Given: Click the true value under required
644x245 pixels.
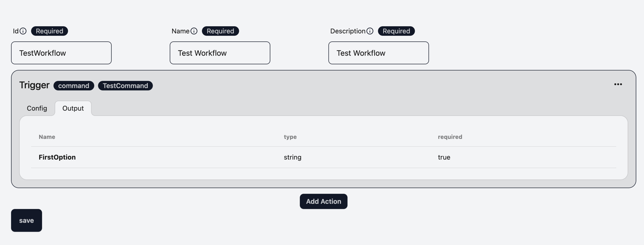Looking at the screenshot, I should [444, 157].
